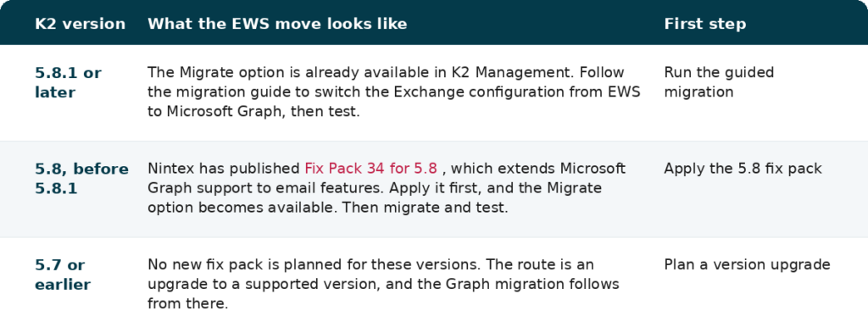
Task: Click the Plan a version upgrade cell
Action: [747, 264]
